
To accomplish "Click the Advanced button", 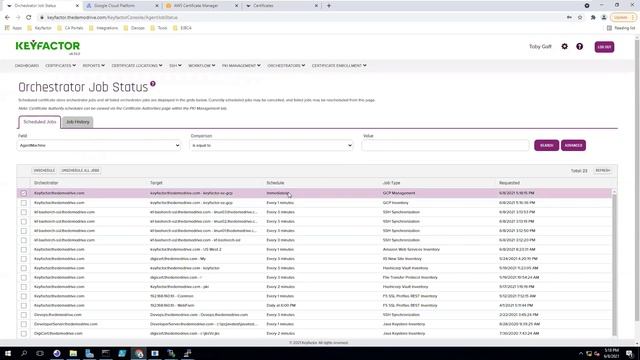I will 573,145.
